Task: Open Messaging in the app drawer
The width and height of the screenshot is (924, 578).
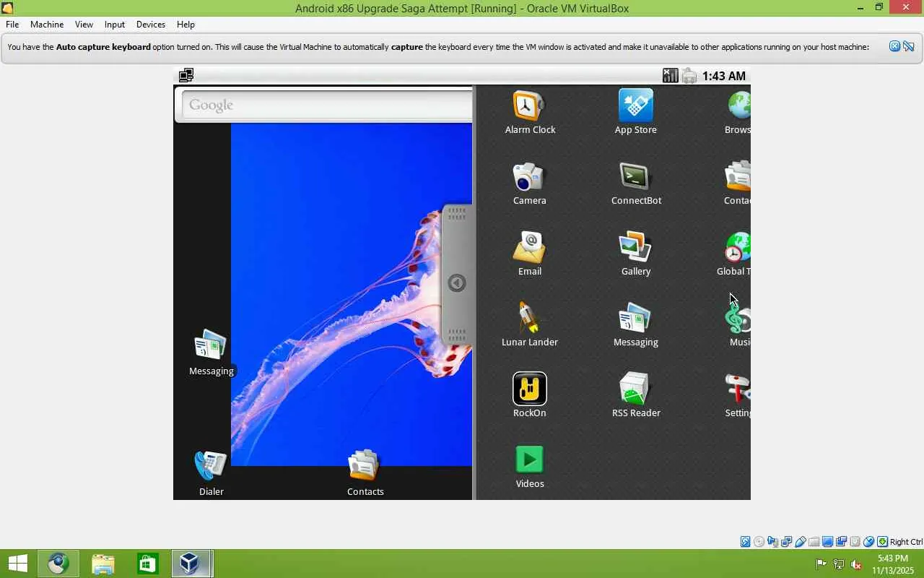Action: click(x=635, y=325)
